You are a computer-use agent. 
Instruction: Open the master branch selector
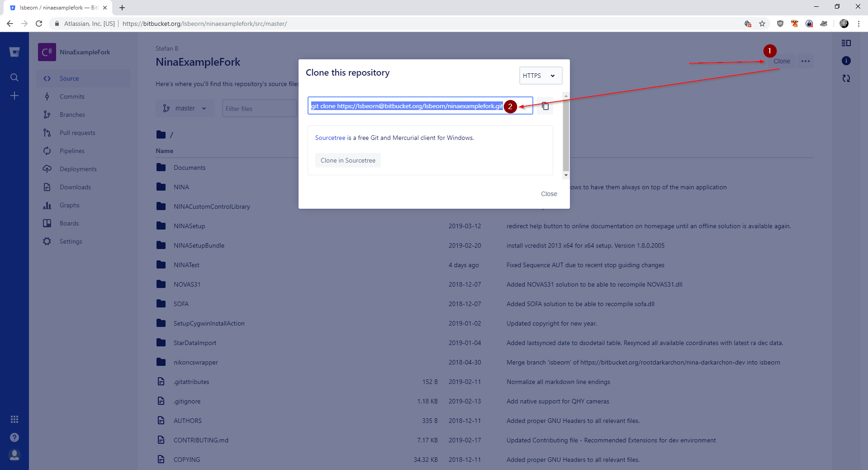click(185, 108)
